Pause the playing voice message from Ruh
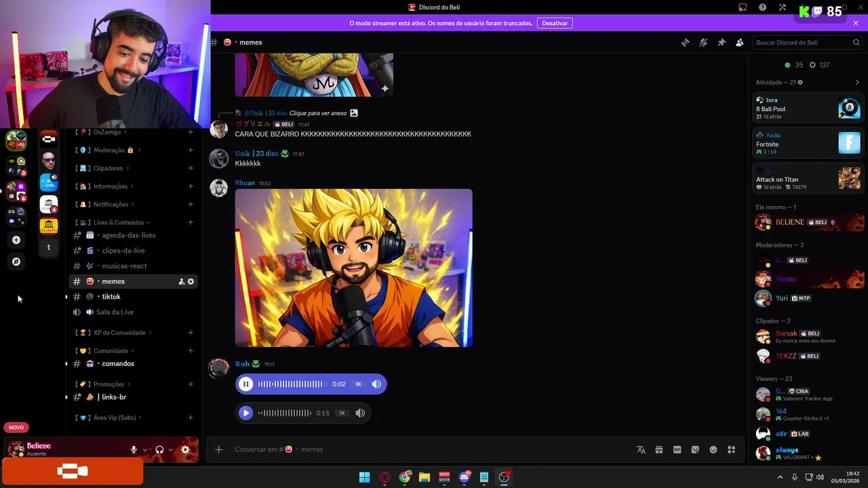The width and height of the screenshot is (868, 488). (246, 384)
